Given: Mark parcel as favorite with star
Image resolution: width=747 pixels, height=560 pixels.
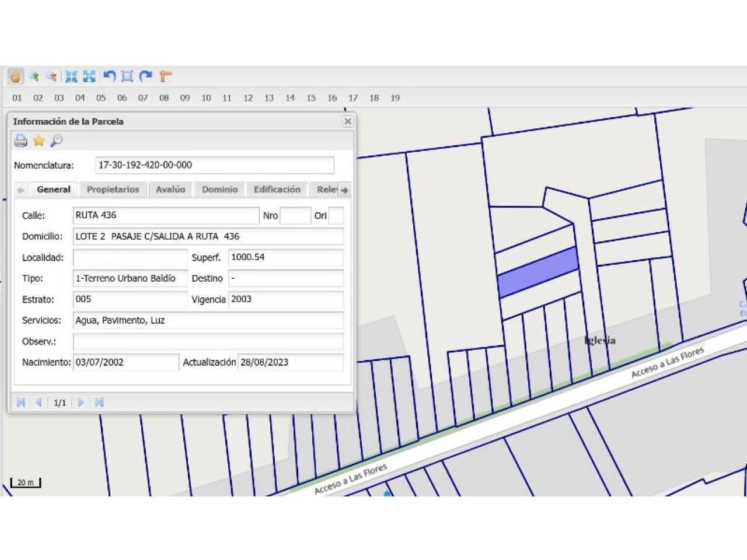Looking at the screenshot, I should pyautogui.click(x=39, y=141).
